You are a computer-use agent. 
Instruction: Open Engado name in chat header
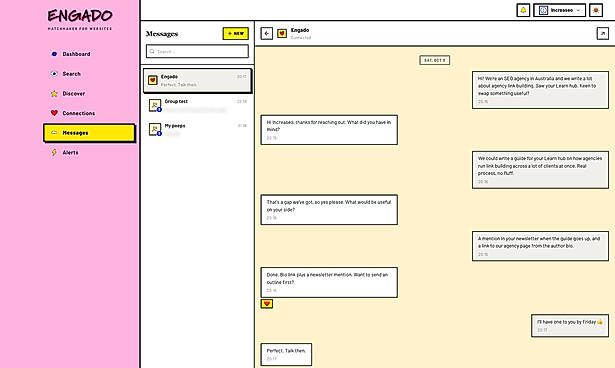click(300, 30)
